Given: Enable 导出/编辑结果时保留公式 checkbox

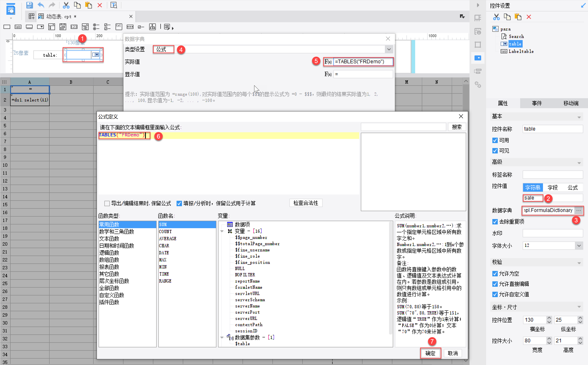Looking at the screenshot, I should coord(107,203).
